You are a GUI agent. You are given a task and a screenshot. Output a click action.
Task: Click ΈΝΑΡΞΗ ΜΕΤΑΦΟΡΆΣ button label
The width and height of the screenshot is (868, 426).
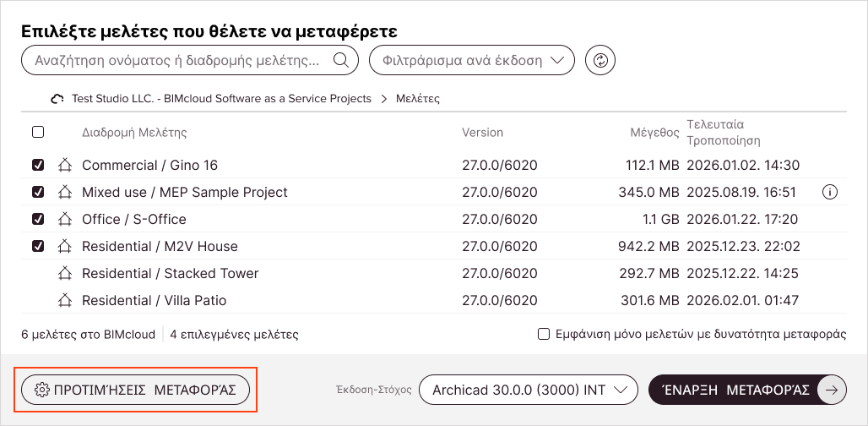736,390
